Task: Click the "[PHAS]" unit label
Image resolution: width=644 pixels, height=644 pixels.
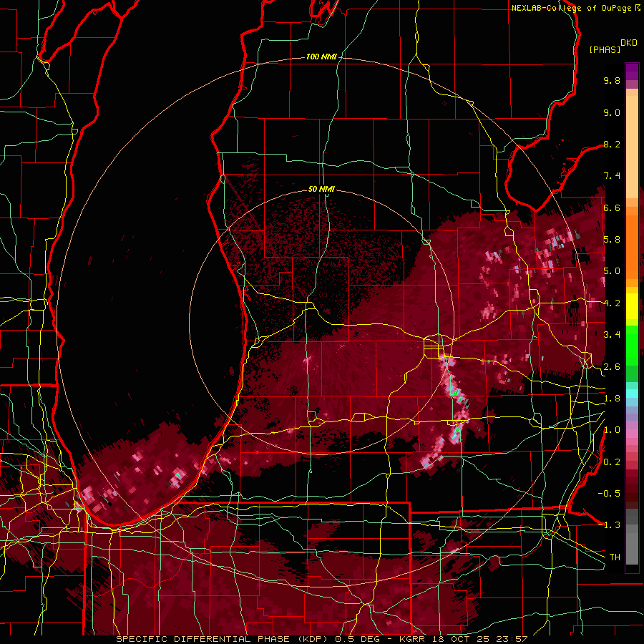Action: coord(605,50)
